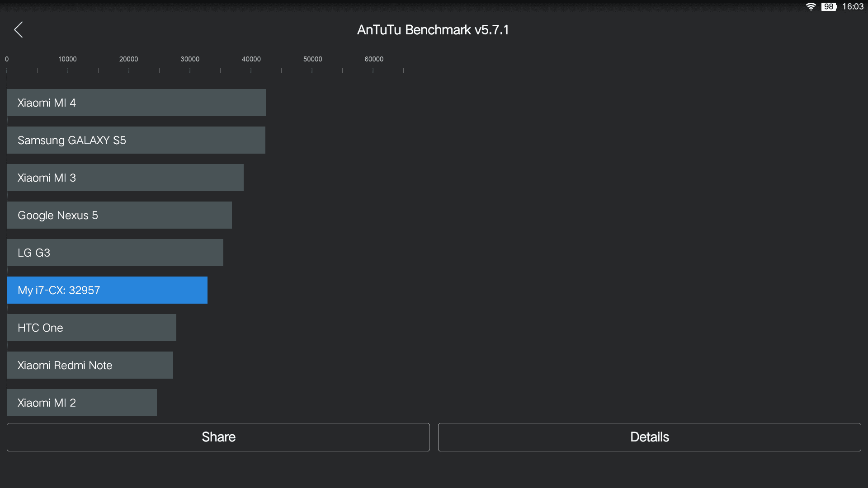Select the HTC One bar
868x488 pixels.
coord(91,328)
